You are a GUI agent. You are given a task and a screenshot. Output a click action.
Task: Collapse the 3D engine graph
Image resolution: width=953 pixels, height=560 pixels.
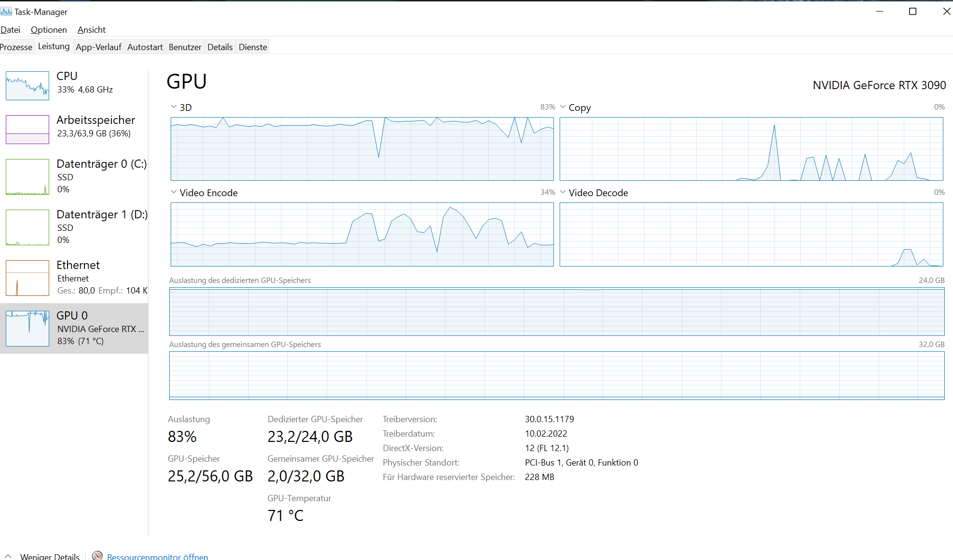pyautogui.click(x=173, y=107)
